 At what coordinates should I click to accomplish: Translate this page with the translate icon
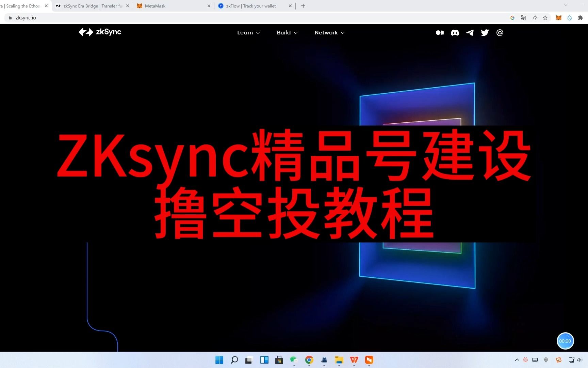(x=523, y=18)
